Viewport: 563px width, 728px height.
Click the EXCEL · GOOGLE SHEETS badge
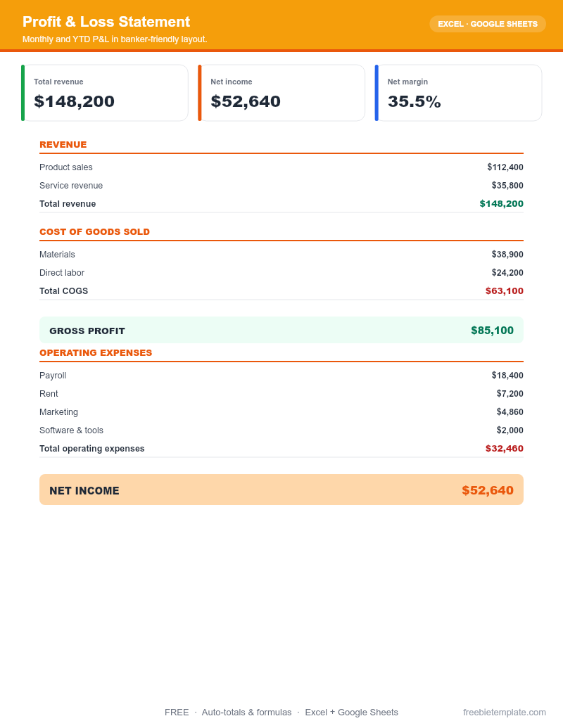click(x=487, y=24)
